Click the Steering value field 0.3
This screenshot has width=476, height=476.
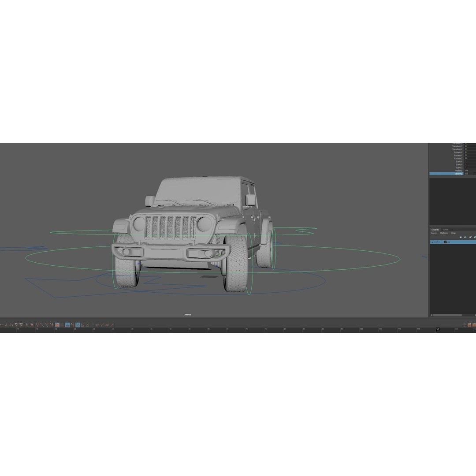click(x=469, y=174)
